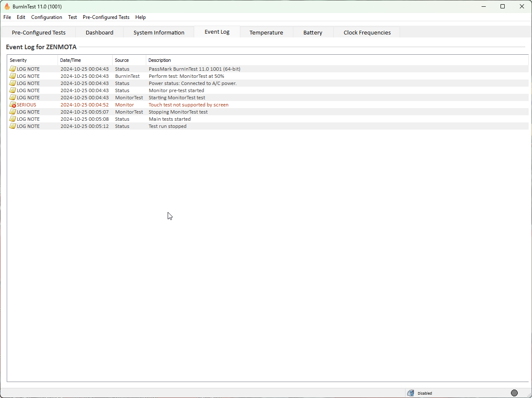Open the Help menu
This screenshot has width=532, height=398.
(x=140, y=17)
